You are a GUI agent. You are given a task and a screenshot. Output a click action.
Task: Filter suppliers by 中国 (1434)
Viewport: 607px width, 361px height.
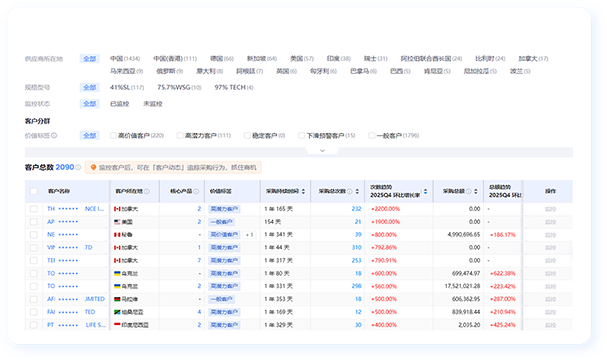pyautogui.click(x=125, y=59)
